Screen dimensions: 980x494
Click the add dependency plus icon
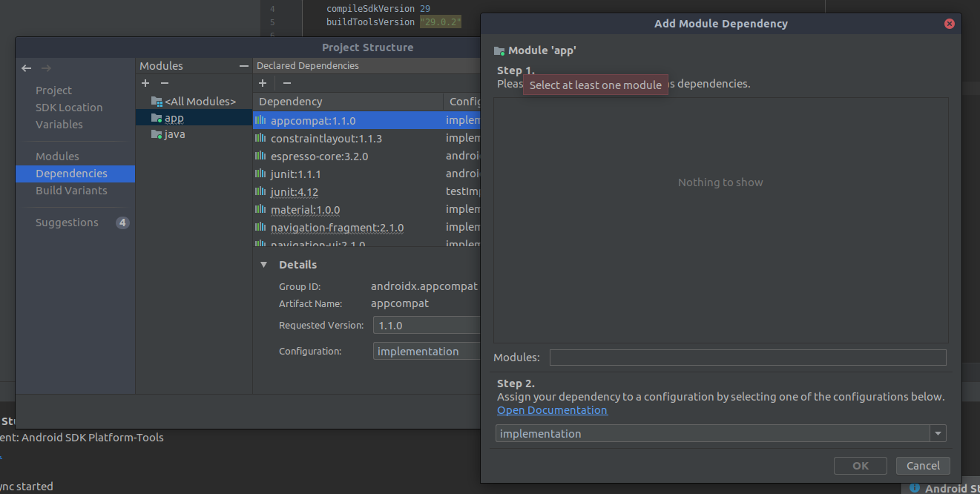pyautogui.click(x=263, y=83)
